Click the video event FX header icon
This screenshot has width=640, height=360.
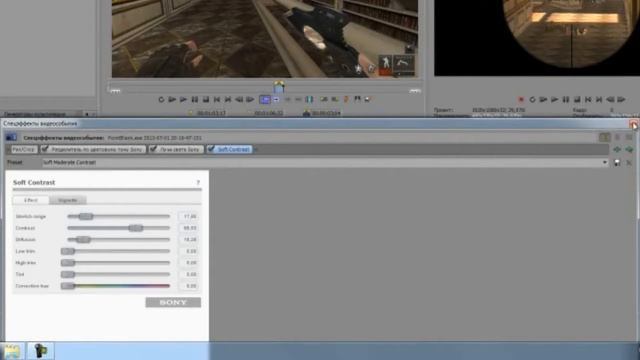11,138
